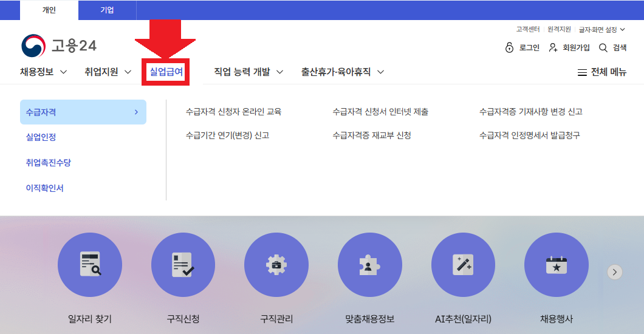The image size is (644, 334).
Task: Expand the chevron next to 직업 능력 개발
Action: pos(279,72)
